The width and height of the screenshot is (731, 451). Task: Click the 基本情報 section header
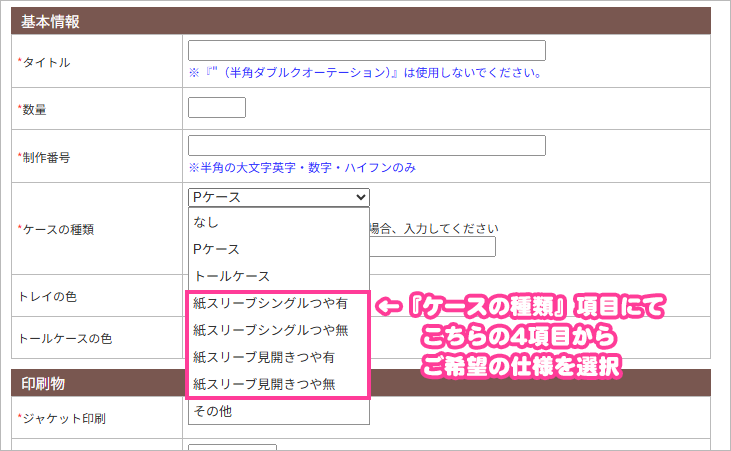51,21
